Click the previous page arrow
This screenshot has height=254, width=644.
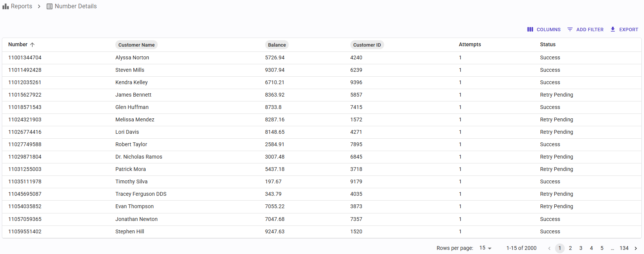coord(549,248)
